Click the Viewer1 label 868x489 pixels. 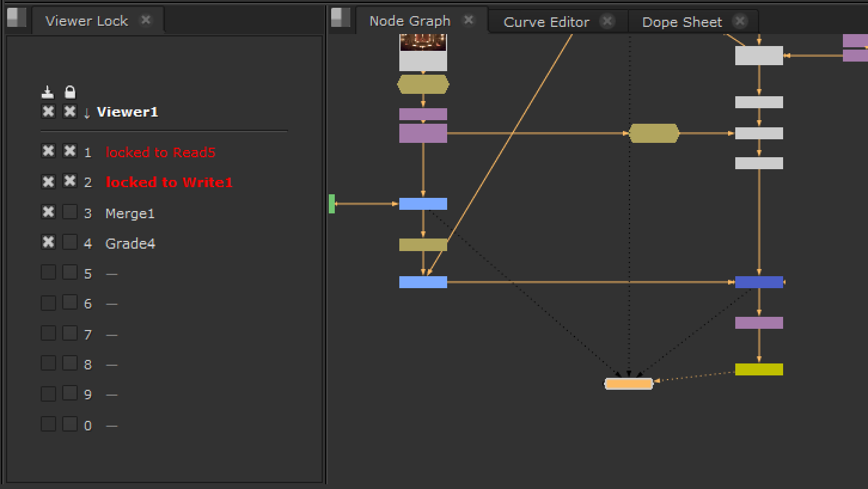127,112
